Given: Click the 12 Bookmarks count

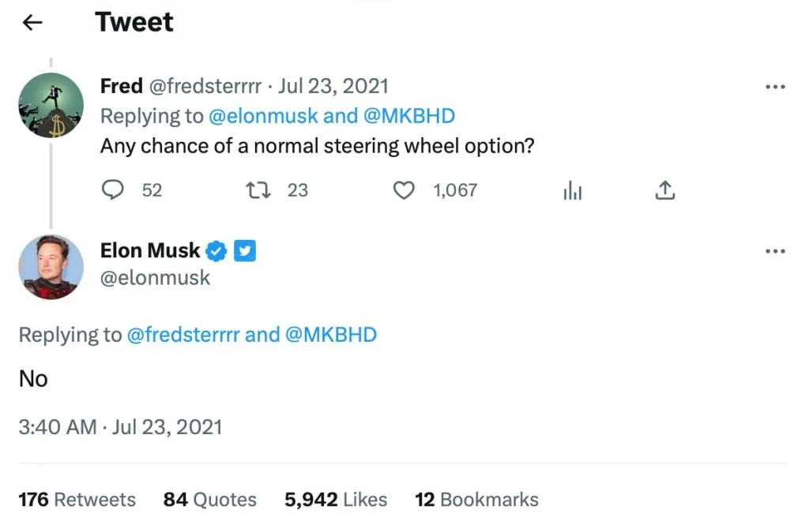Looking at the screenshot, I should click(x=476, y=499).
